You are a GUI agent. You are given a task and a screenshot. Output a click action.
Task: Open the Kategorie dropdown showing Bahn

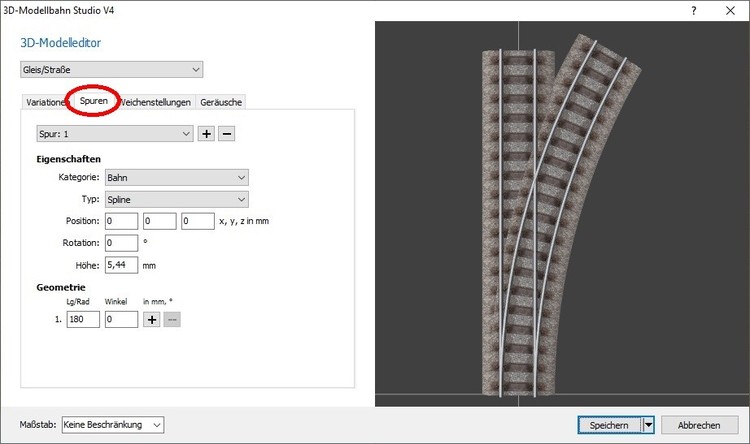[176, 177]
